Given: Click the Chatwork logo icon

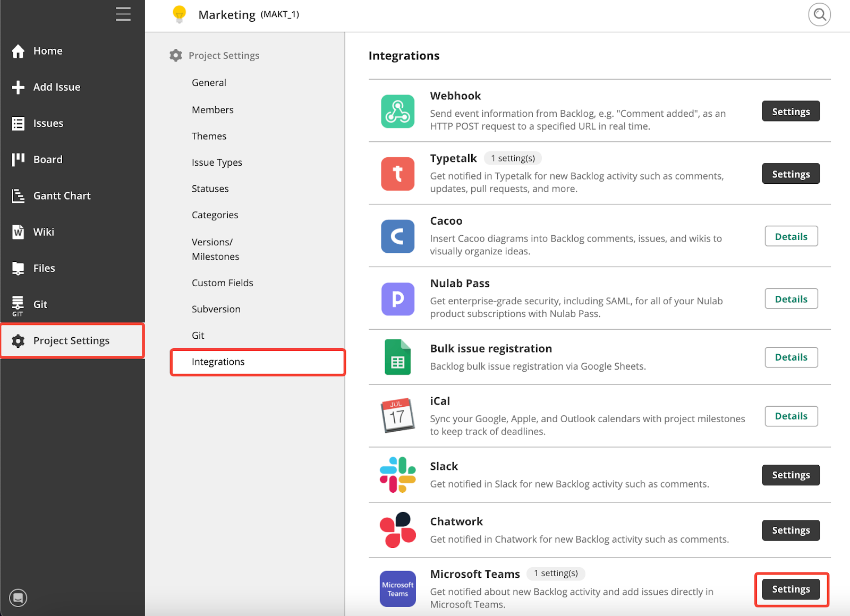Looking at the screenshot, I should point(398,530).
